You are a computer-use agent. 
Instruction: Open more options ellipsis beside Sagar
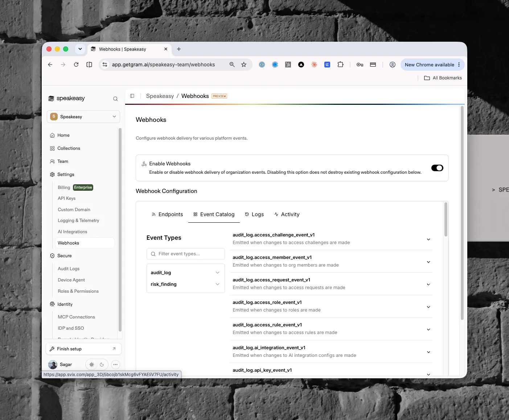click(115, 365)
